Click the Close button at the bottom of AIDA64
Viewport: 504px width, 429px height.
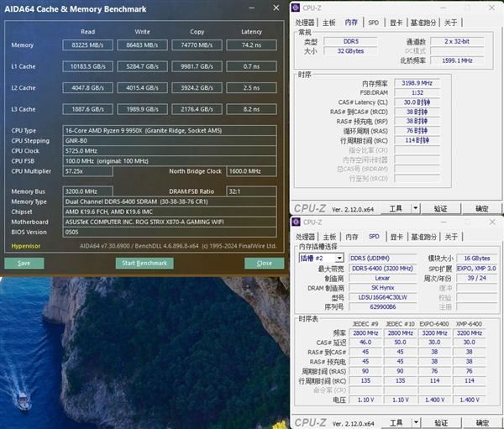265,263
